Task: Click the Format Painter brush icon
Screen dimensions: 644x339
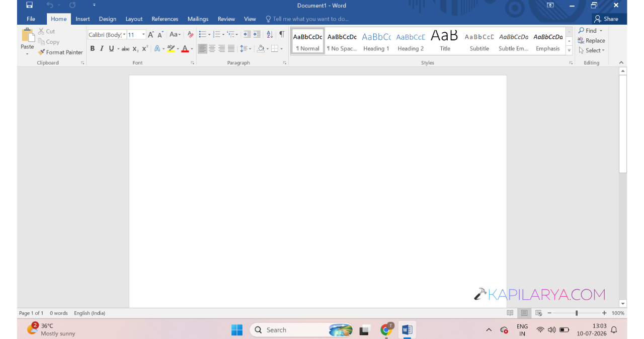Action: click(x=41, y=52)
